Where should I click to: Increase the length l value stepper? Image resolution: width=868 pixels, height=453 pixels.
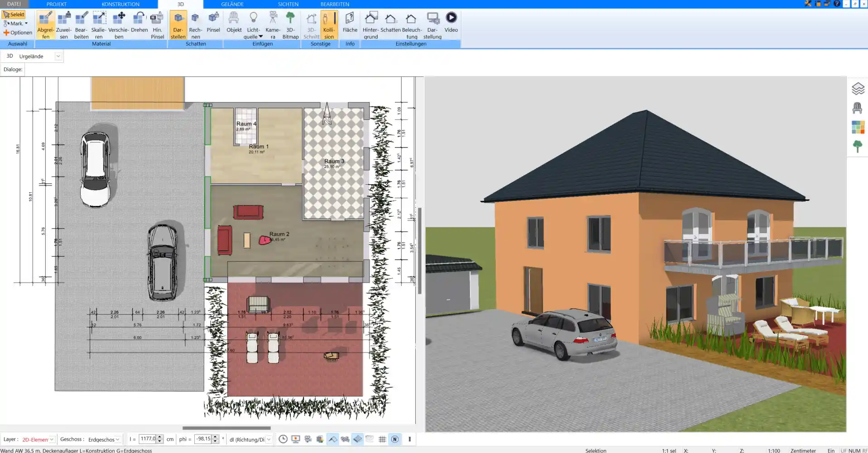[x=159, y=437]
